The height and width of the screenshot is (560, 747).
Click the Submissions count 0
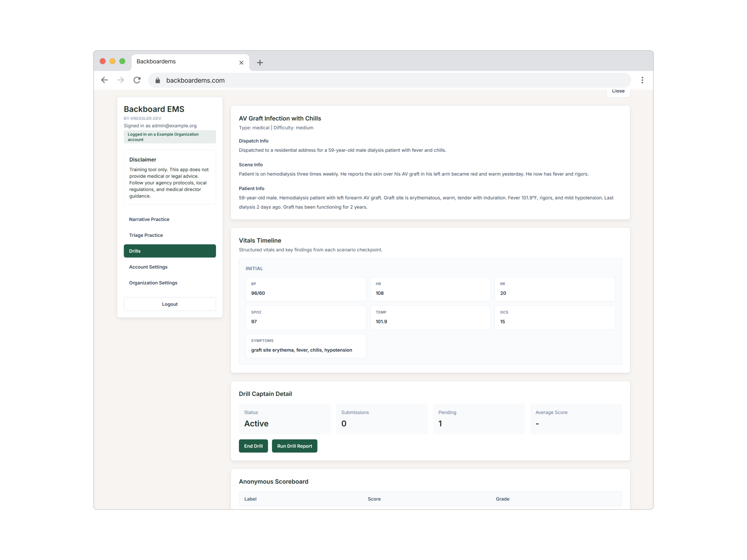pyautogui.click(x=344, y=423)
